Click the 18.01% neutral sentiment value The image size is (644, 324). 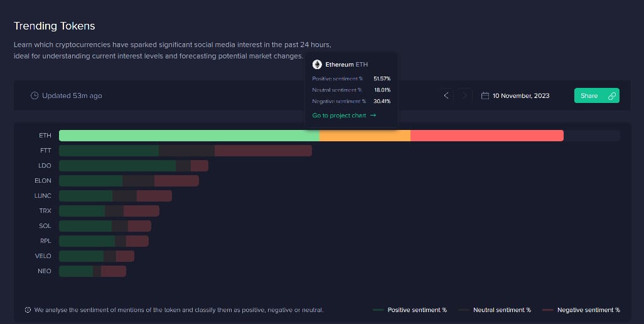[382, 90]
